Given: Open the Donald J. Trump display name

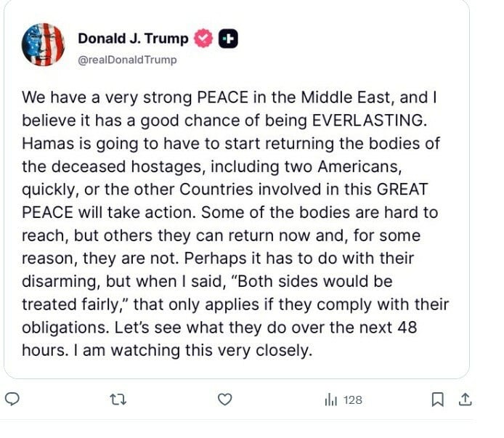Looking at the screenshot, I should [133, 39].
